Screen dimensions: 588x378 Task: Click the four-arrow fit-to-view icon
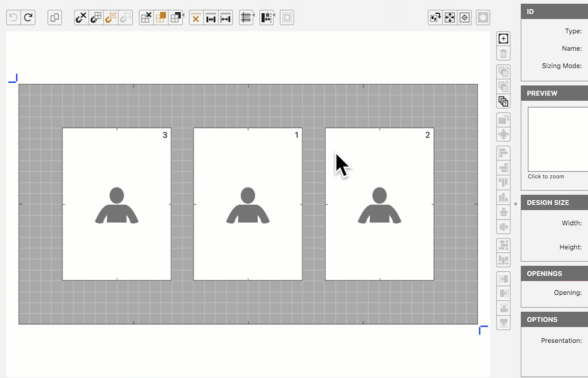pos(450,18)
